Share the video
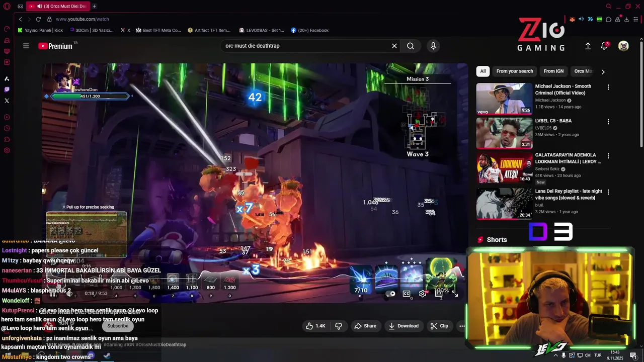 click(x=365, y=326)
